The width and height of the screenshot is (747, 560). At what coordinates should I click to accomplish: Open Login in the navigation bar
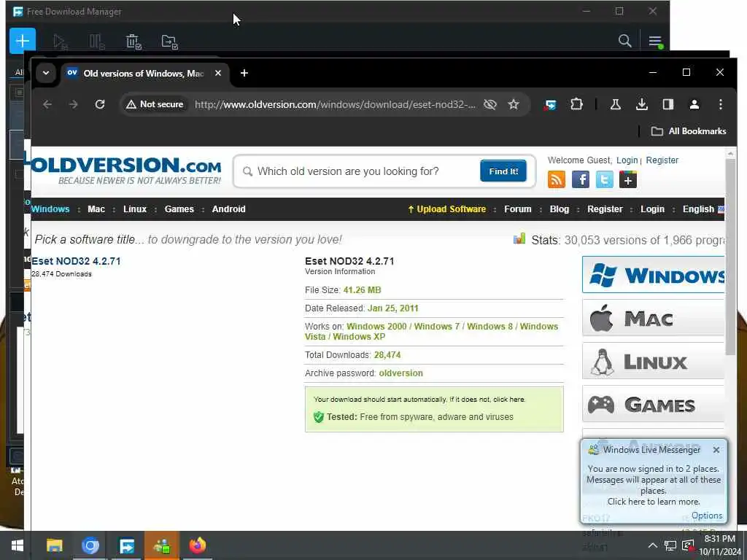click(652, 209)
